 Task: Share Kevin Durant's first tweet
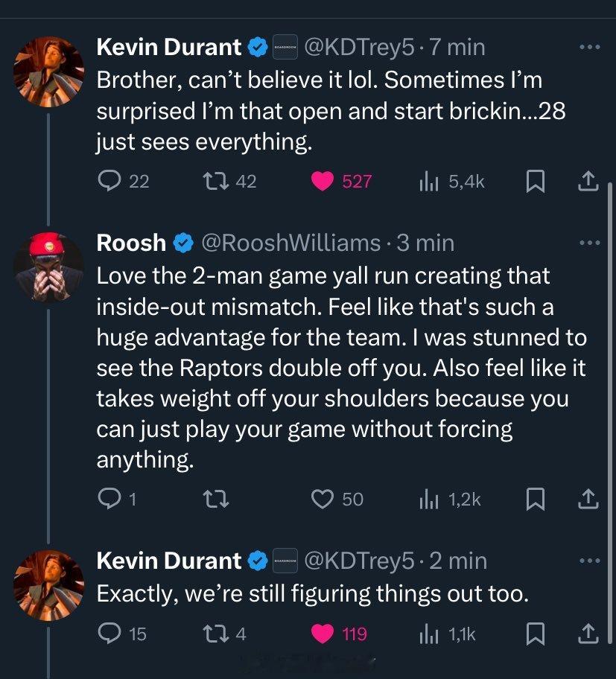pyautogui.click(x=588, y=181)
